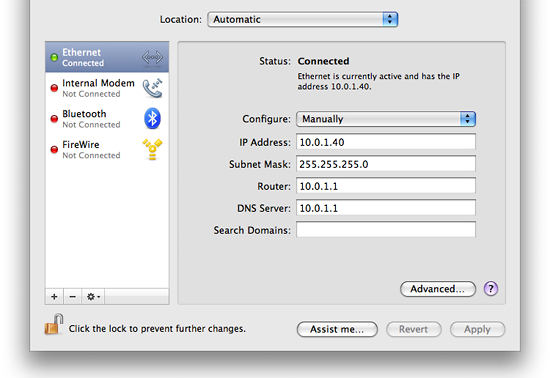Click the Apply button
The image size is (550, 378).
477,329
